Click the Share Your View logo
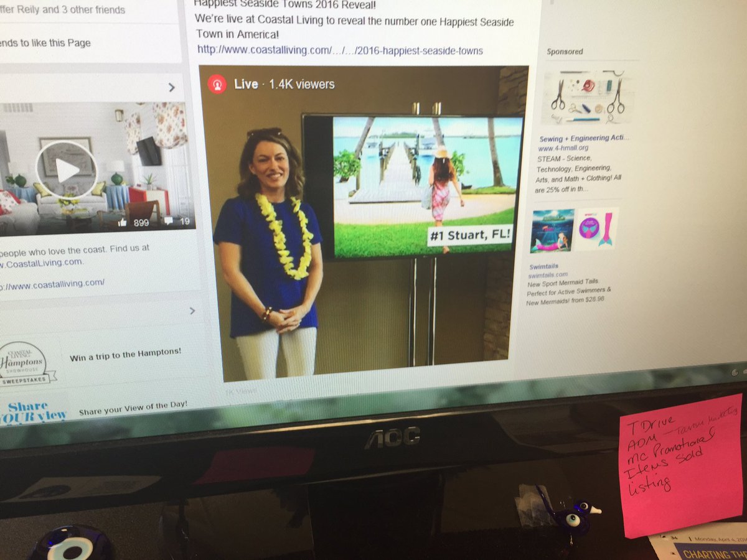This screenshot has height=560, width=747. click(32, 412)
